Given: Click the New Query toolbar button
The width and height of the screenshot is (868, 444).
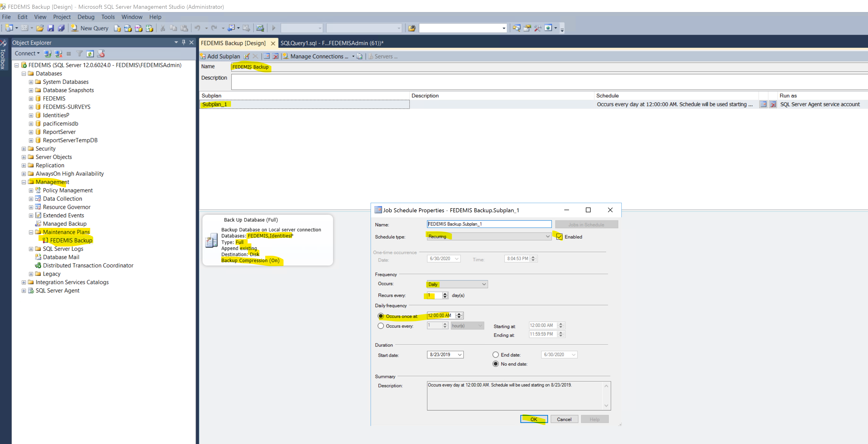Looking at the screenshot, I should (90, 28).
